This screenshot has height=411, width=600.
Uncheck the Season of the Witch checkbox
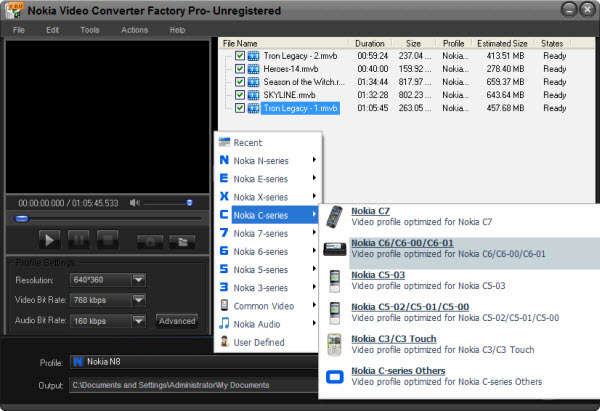[x=240, y=82]
